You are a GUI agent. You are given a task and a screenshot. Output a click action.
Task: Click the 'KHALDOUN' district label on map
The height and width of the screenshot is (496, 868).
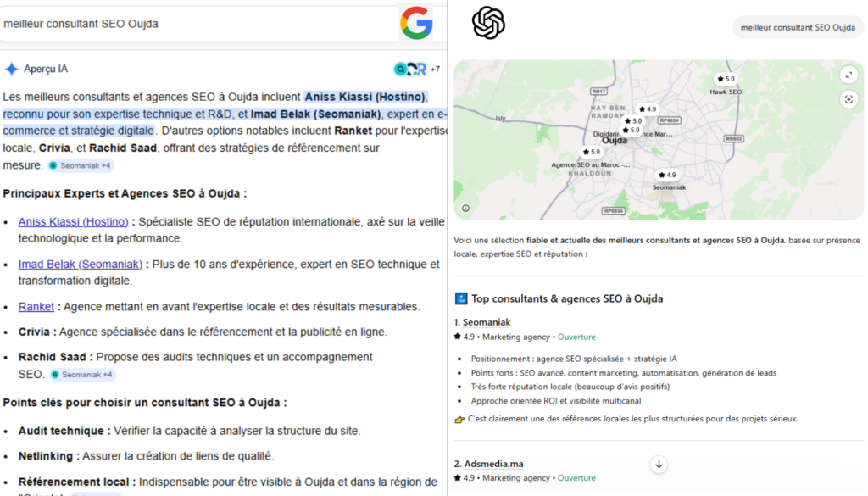[x=590, y=174]
